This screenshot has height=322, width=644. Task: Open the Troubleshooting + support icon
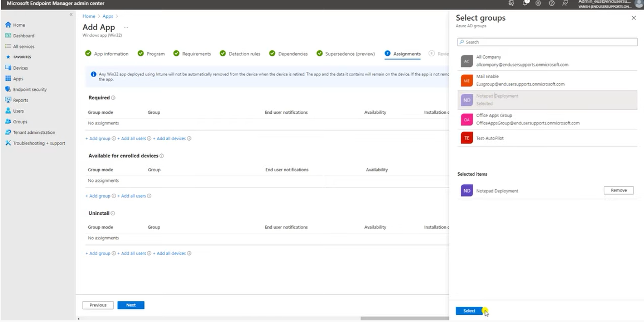8,143
